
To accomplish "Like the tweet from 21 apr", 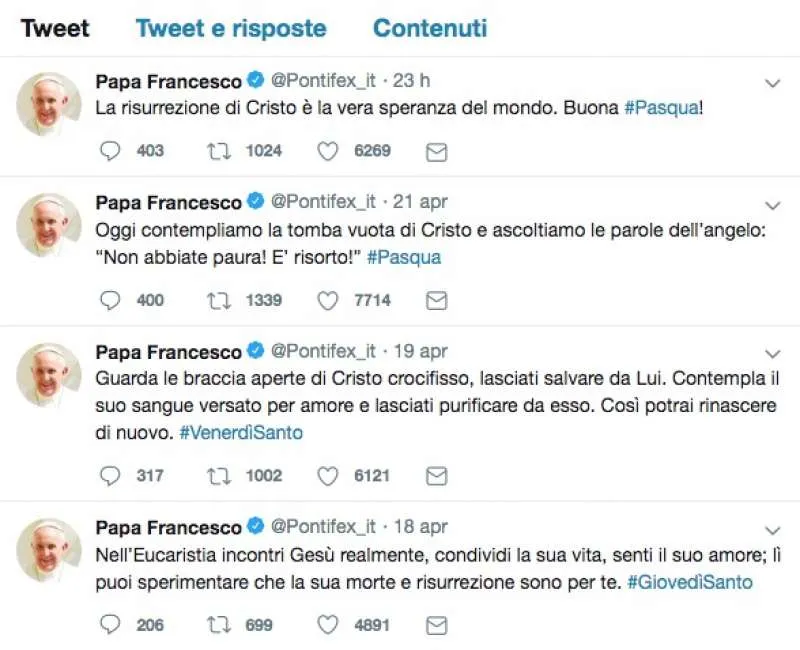I will coord(327,300).
